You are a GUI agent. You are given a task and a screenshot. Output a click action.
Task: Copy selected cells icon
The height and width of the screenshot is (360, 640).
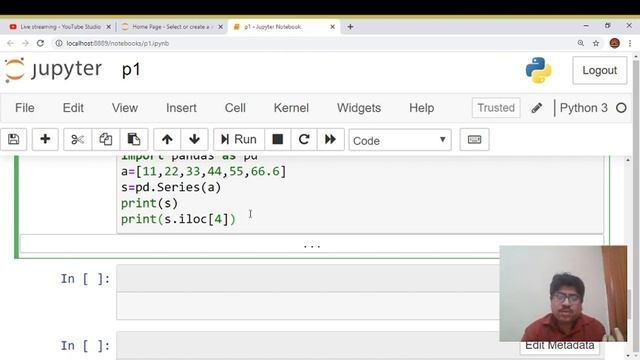click(x=106, y=140)
